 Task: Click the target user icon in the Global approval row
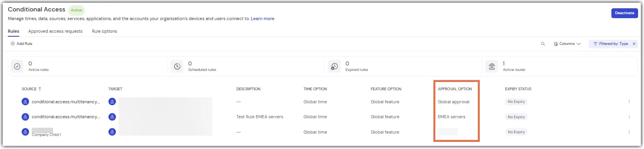pyautogui.click(x=112, y=102)
